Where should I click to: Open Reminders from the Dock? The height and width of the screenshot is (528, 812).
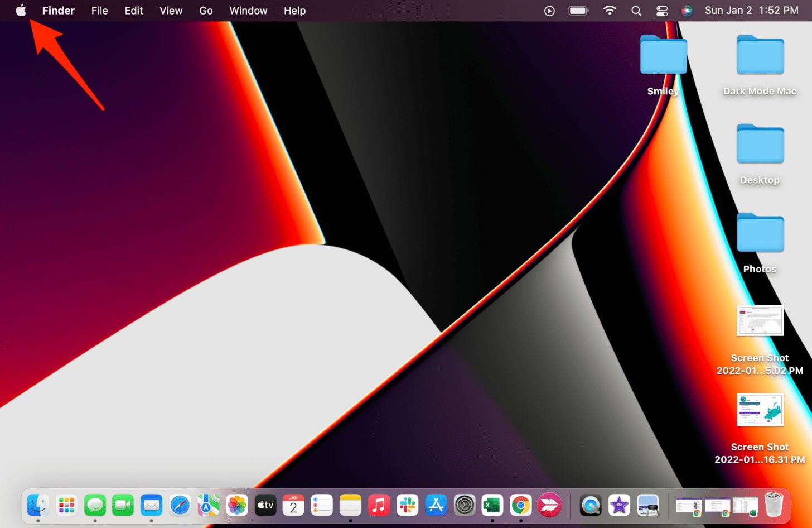click(x=322, y=506)
